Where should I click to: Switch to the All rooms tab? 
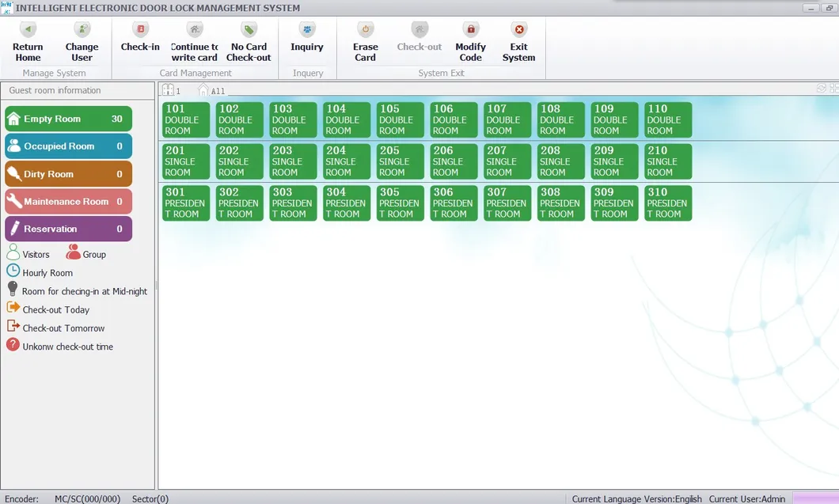click(x=211, y=89)
